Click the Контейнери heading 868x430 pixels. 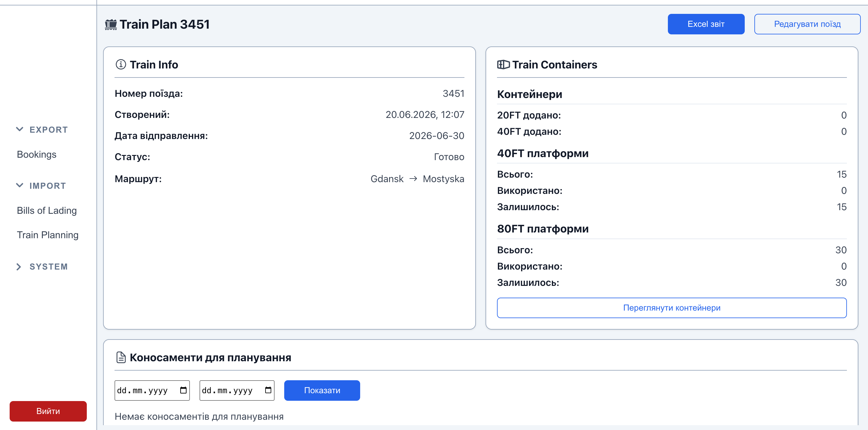pos(529,94)
